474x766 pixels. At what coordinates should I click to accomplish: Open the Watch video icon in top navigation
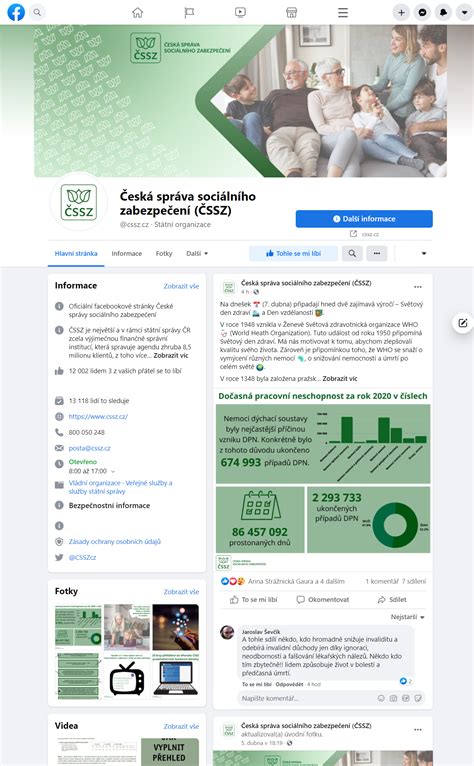tap(240, 13)
